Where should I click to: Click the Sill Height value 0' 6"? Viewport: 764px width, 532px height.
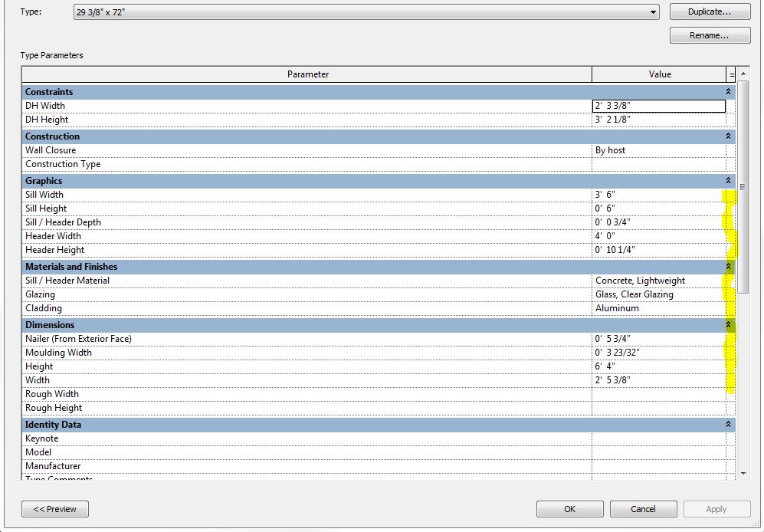tap(659, 209)
